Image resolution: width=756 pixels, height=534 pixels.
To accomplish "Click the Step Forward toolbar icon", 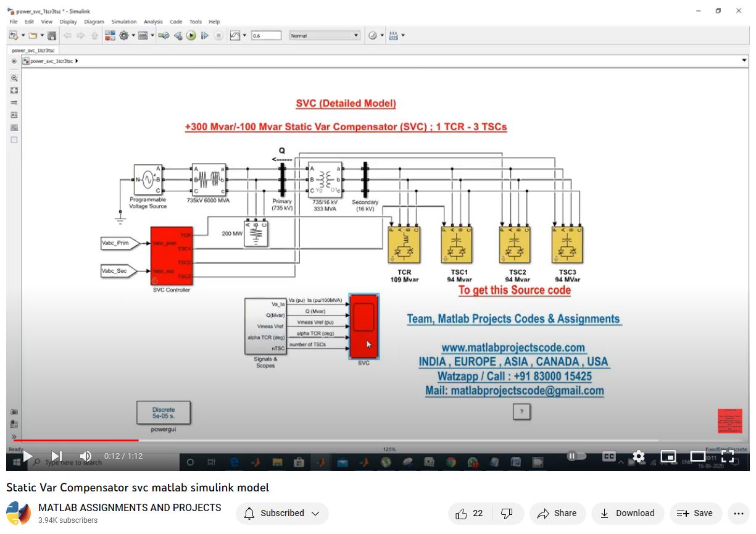I will [x=205, y=36].
